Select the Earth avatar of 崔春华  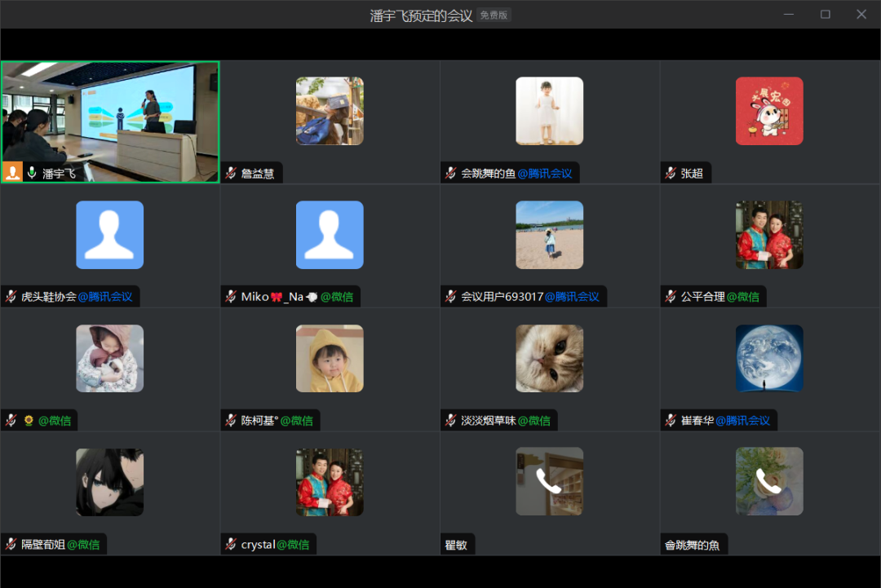point(769,358)
